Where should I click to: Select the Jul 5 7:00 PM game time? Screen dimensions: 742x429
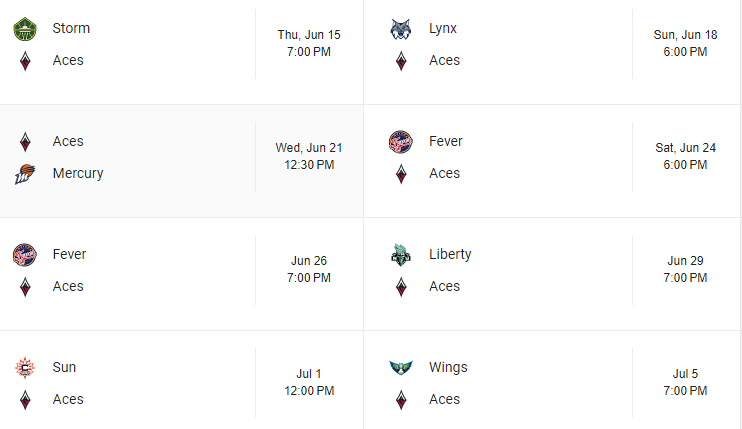click(x=685, y=382)
